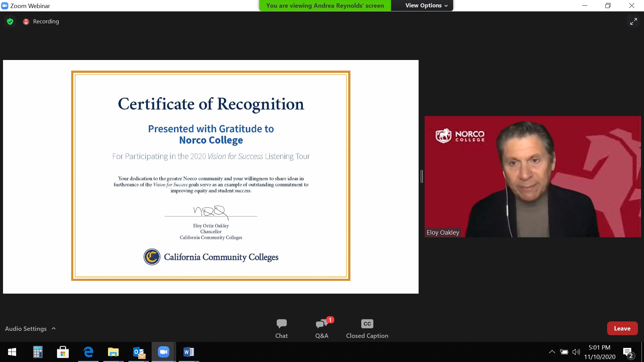Enable Closed Caption
The image size is (644, 362).
[367, 328]
